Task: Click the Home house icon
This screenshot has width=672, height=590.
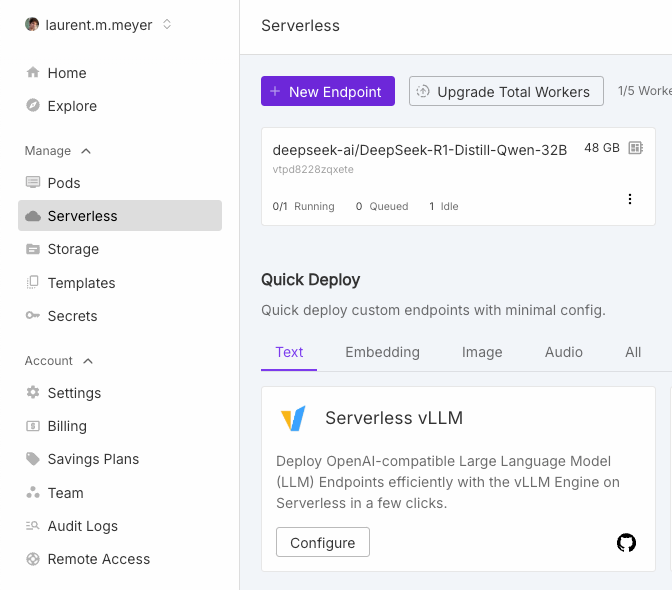Action: [33, 72]
